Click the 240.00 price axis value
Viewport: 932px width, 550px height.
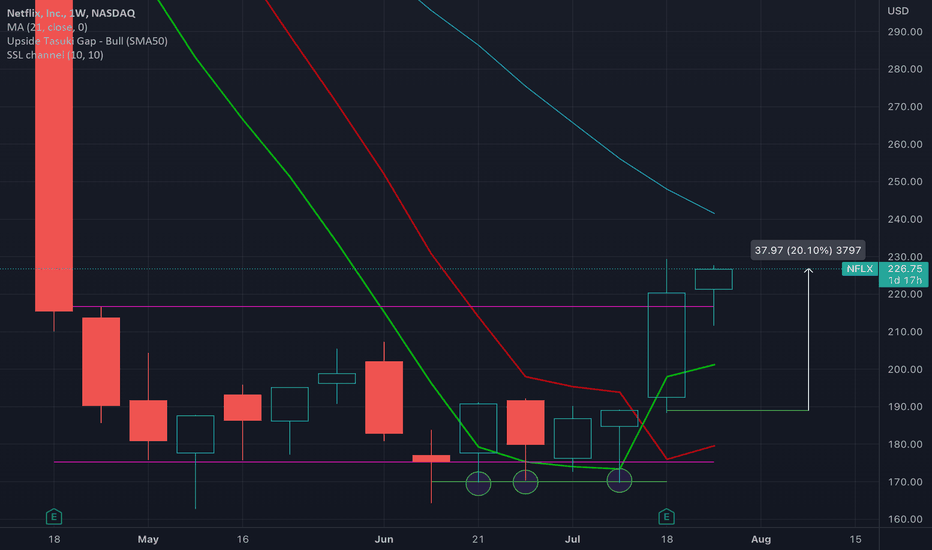(x=905, y=219)
